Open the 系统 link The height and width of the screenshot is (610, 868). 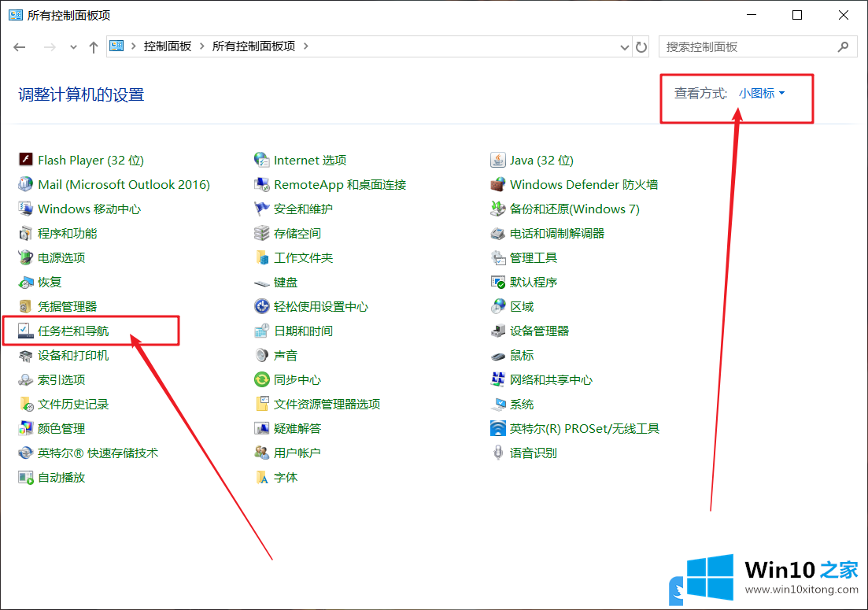pyautogui.click(x=522, y=404)
